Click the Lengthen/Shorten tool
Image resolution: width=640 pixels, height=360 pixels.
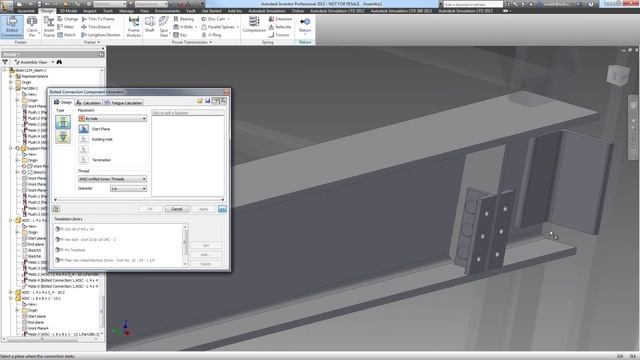point(101,35)
